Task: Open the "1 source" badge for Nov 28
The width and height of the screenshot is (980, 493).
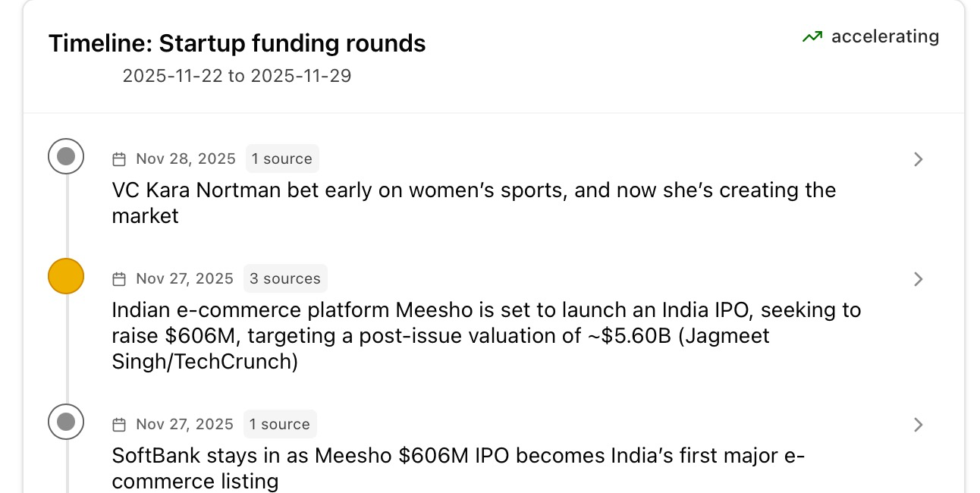Action: tap(282, 159)
